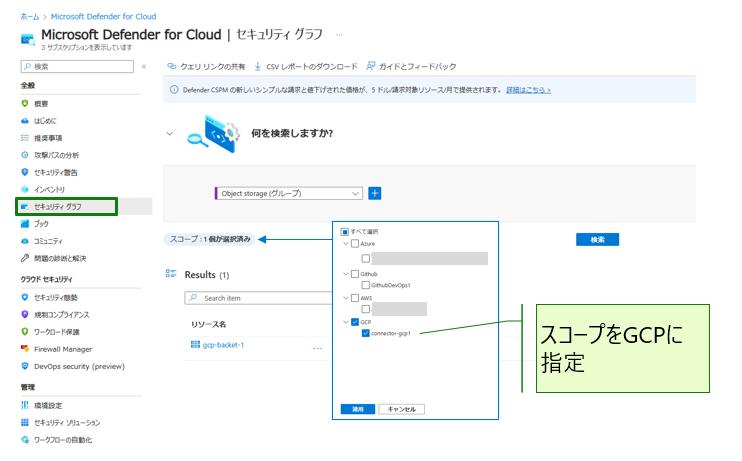Image resolution: width=742 pixels, height=461 pixels.
Task: Collapse the Github tree node
Action: (x=346, y=274)
